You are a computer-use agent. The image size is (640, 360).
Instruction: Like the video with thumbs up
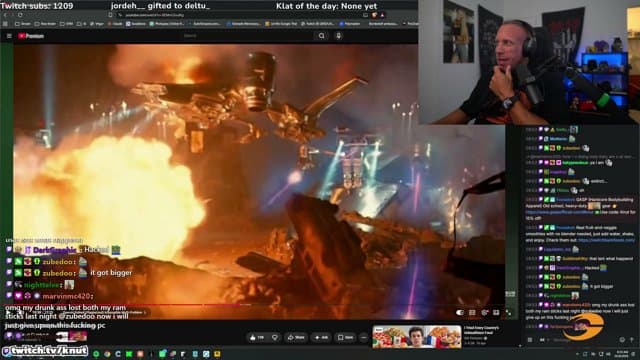click(x=257, y=338)
